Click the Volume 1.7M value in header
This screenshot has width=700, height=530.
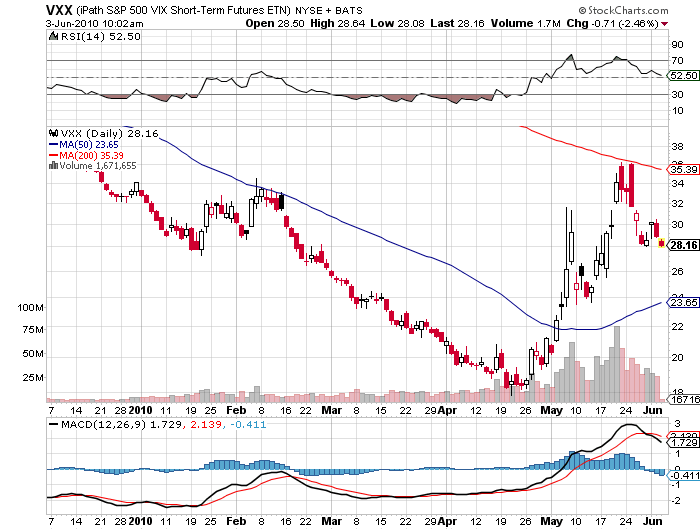click(x=525, y=24)
